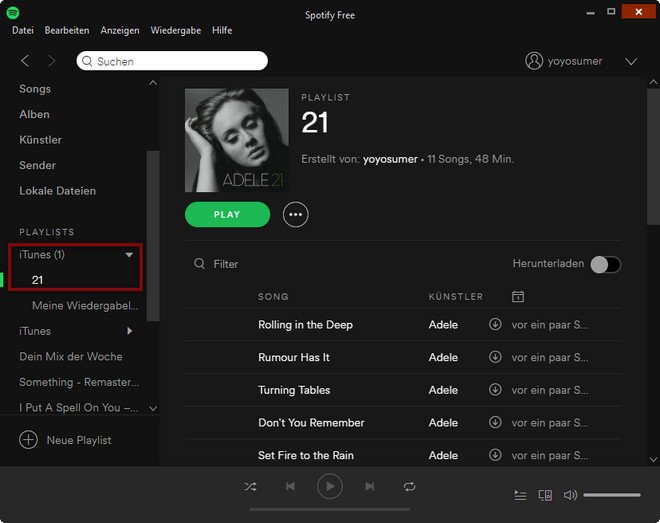Image resolution: width=660 pixels, height=523 pixels.
Task: Open Alben in the sidebar
Action: coord(35,114)
